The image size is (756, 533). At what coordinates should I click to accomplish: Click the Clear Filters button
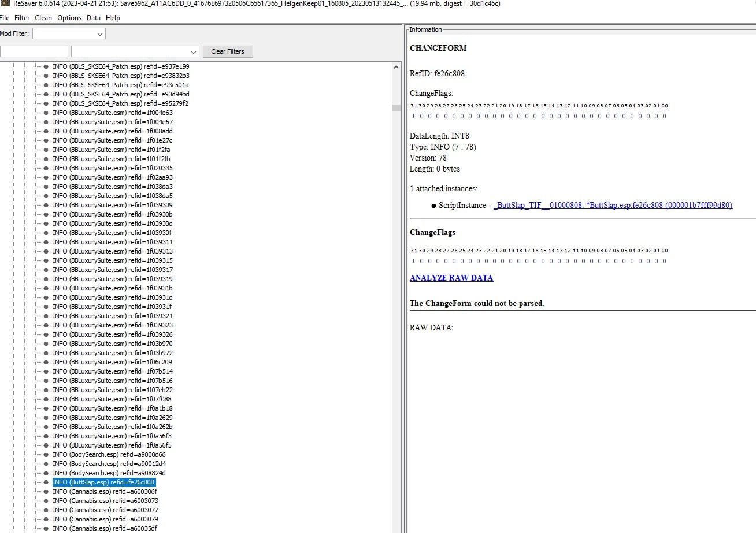point(228,51)
